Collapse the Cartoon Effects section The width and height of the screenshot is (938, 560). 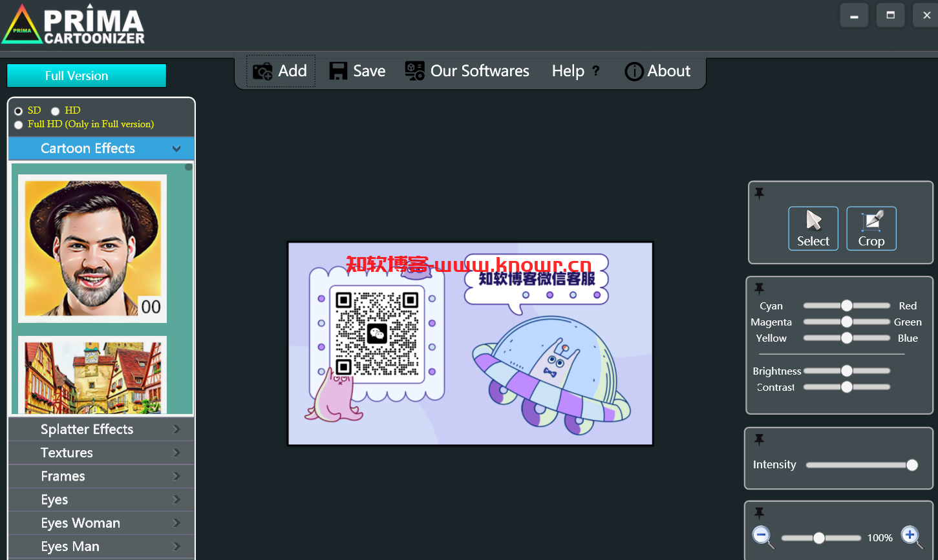(x=101, y=149)
